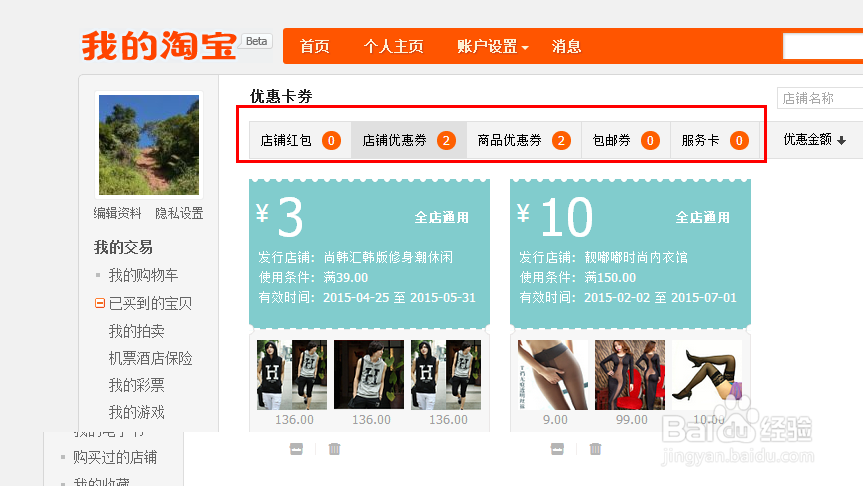Screen dimensions: 863x486
Task: Click the search box in orange header
Action: pos(823,47)
